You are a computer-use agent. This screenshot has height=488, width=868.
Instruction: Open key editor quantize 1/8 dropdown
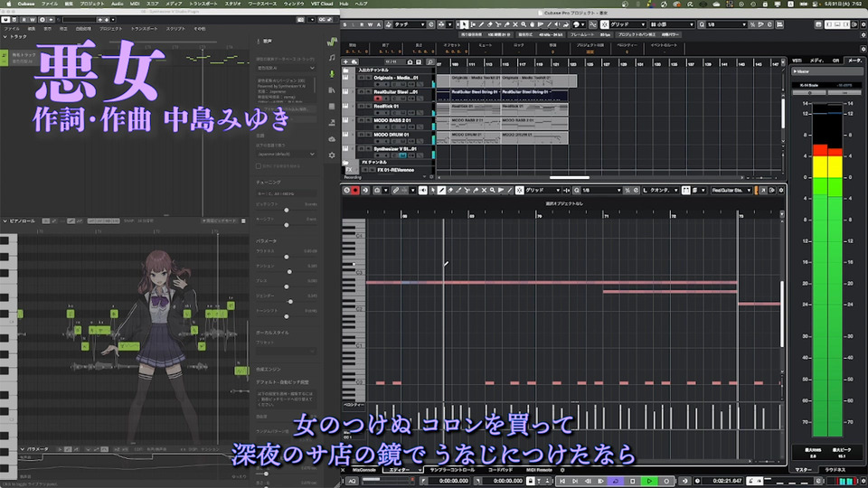(601, 191)
